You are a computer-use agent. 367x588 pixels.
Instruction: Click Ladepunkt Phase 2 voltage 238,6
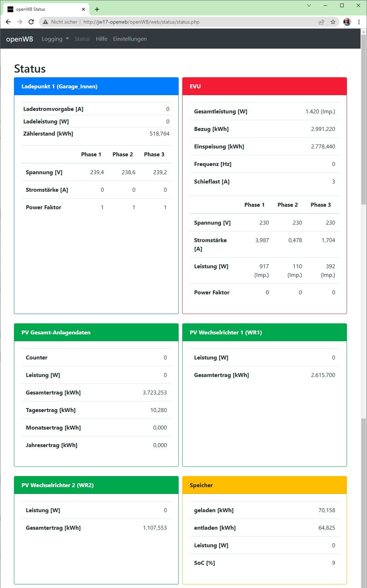[x=129, y=172]
